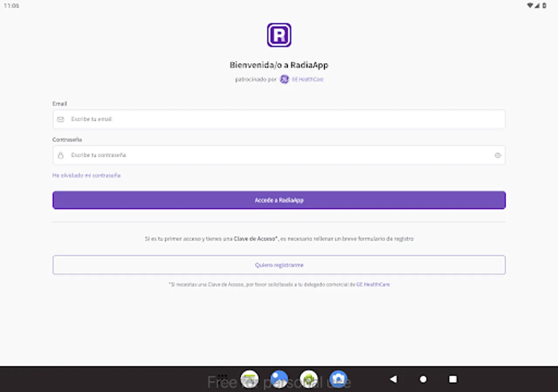Click the envelope icon in the Email field
Viewport: 558px width, 392px height.
click(x=61, y=119)
